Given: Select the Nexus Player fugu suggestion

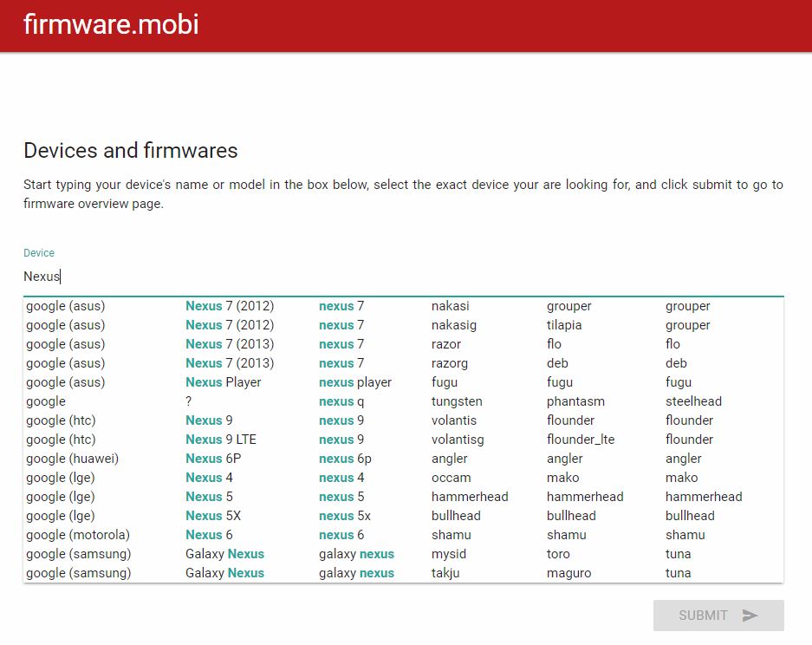Looking at the screenshot, I should point(404,382).
